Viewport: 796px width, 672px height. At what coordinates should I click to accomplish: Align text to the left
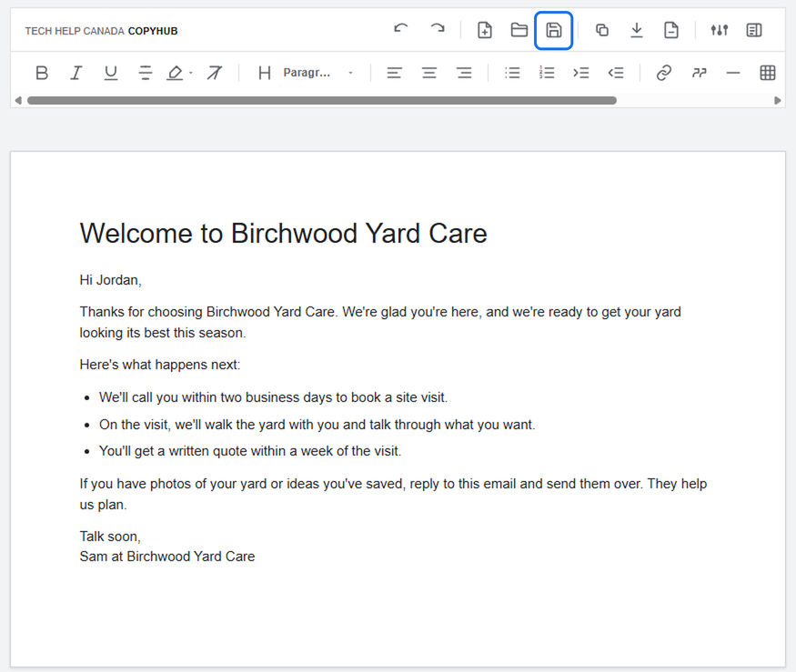(x=394, y=73)
